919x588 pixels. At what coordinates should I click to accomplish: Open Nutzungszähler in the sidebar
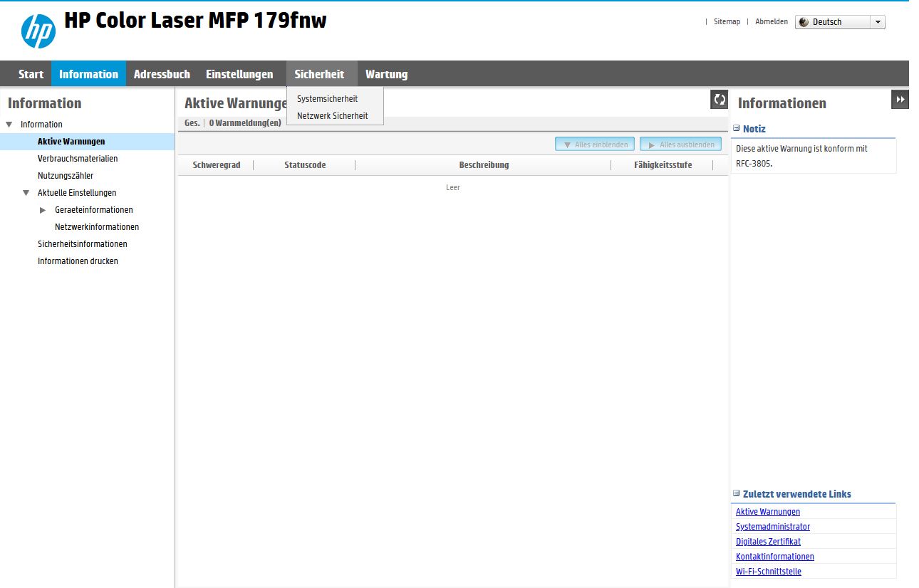pos(66,176)
